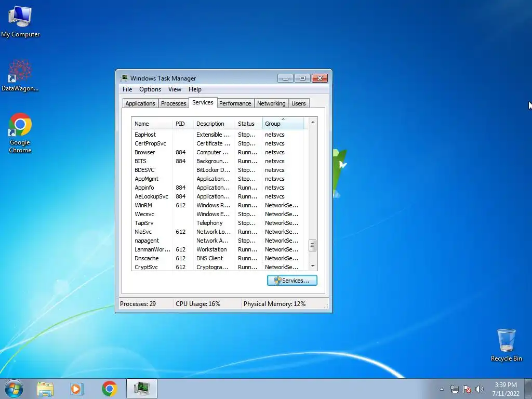This screenshot has width=532, height=399.
Task: Select the AppMgmt service row
Action: (218, 179)
